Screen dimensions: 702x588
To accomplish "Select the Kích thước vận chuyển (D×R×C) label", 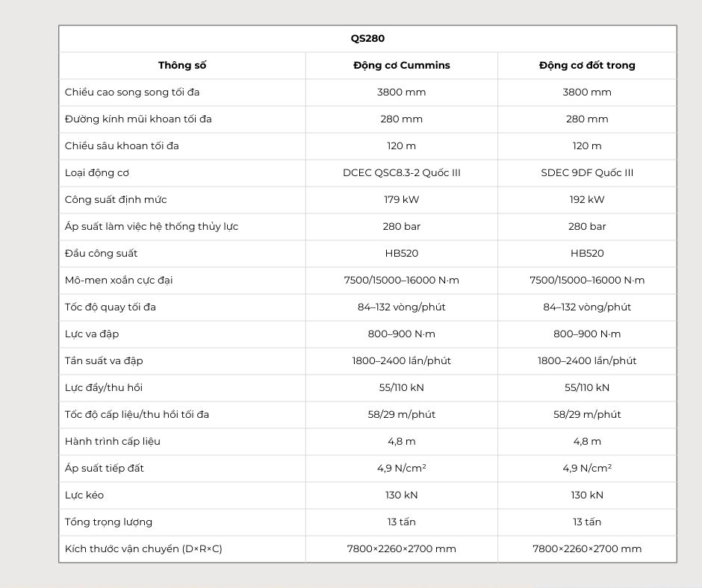I will [143, 548].
